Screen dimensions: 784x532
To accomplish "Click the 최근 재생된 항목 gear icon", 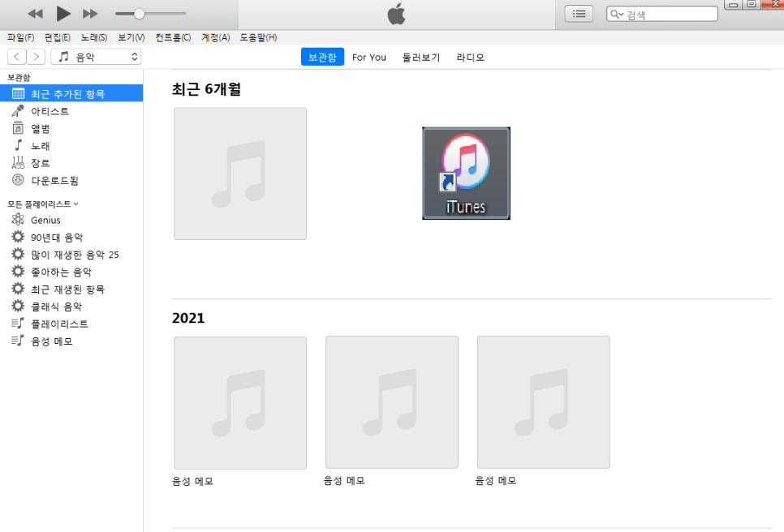I will pos(18,289).
